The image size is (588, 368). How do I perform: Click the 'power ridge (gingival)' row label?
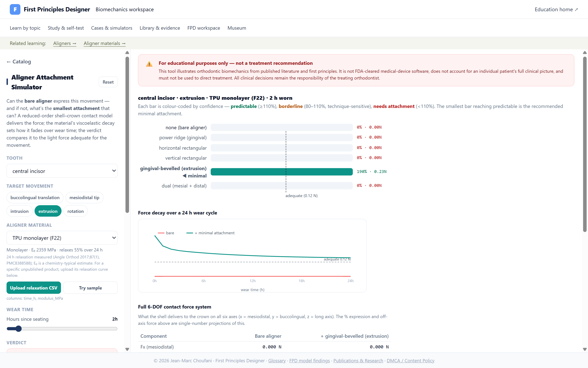pos(183,138)
